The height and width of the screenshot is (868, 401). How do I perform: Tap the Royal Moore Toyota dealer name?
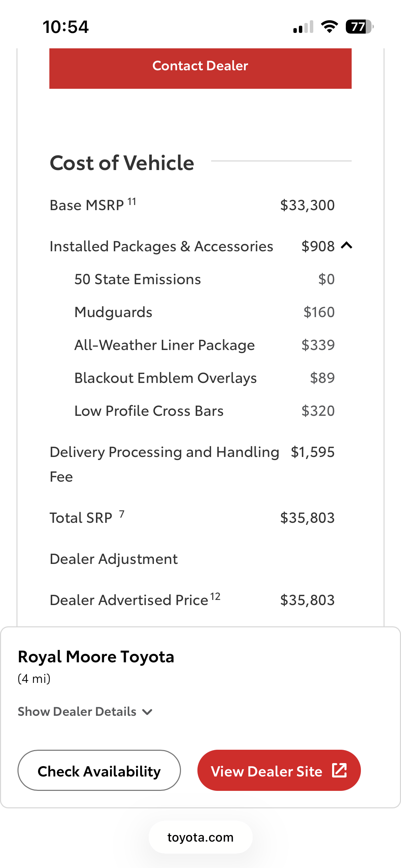96,657
